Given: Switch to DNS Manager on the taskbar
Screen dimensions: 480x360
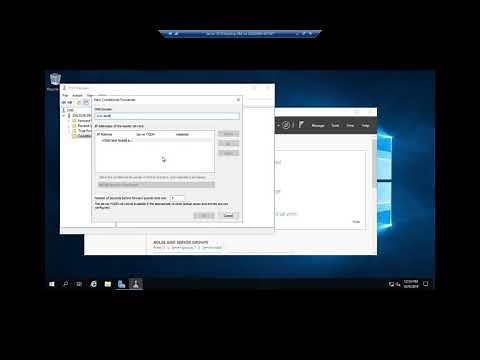Looking at the screenshot, I should coord(136,284).
